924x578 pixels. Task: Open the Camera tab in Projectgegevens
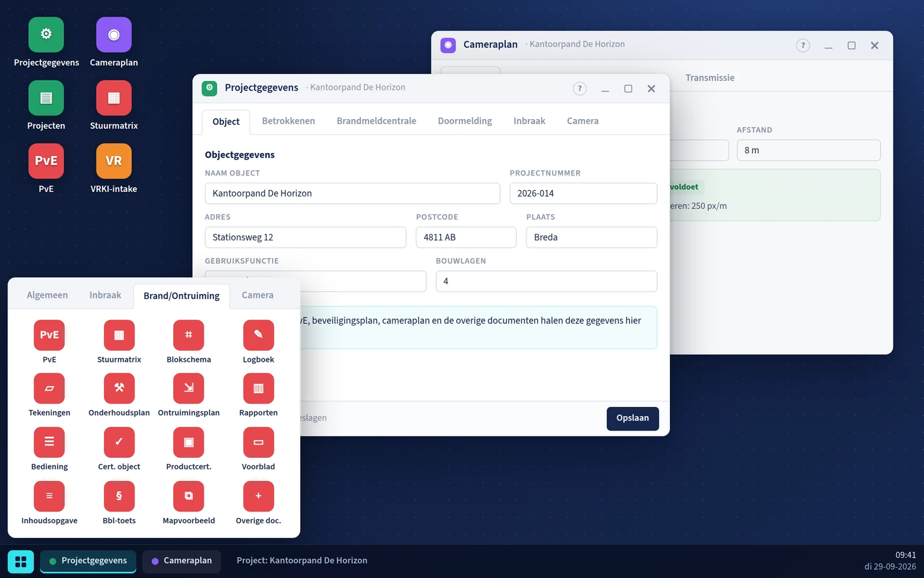(583, 121)
